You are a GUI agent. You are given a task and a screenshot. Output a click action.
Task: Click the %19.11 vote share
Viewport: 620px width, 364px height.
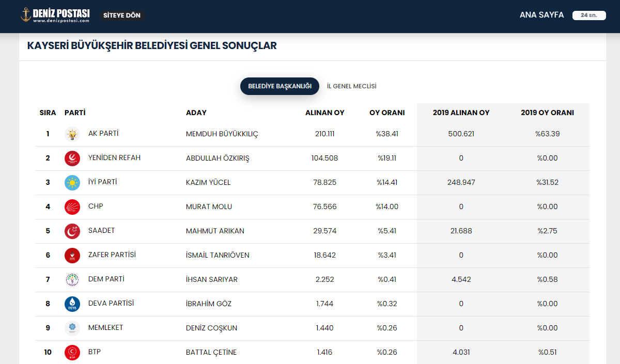[x=387, y=158]
